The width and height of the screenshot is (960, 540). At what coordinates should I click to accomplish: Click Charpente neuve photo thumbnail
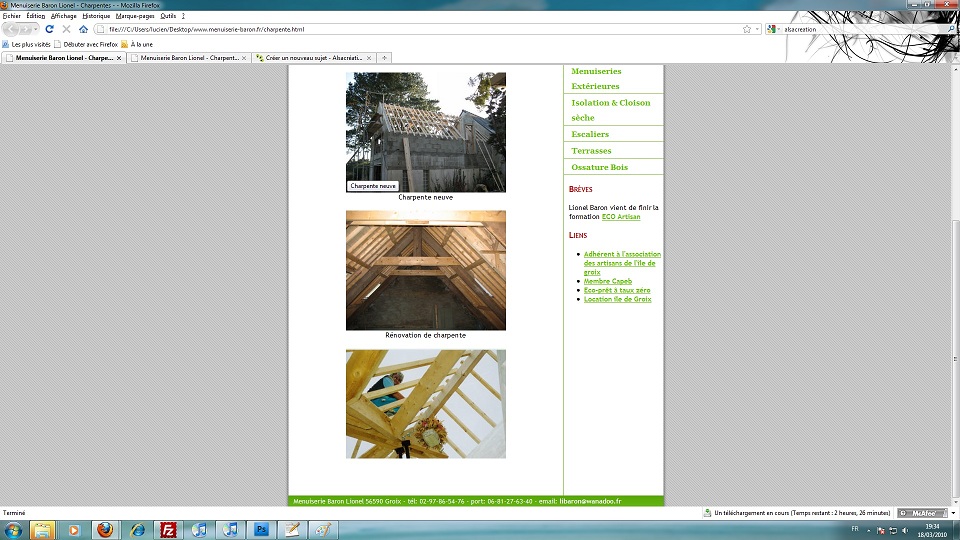pos(426,132)
